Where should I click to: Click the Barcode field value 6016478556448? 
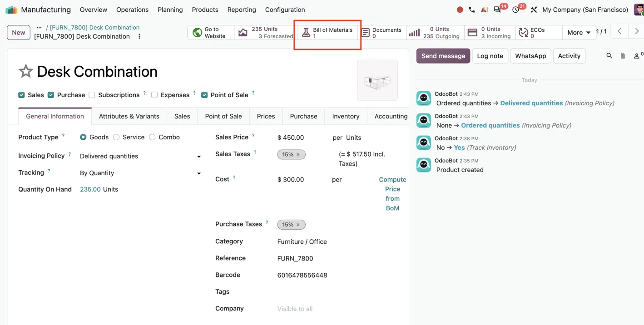point(302,275)
